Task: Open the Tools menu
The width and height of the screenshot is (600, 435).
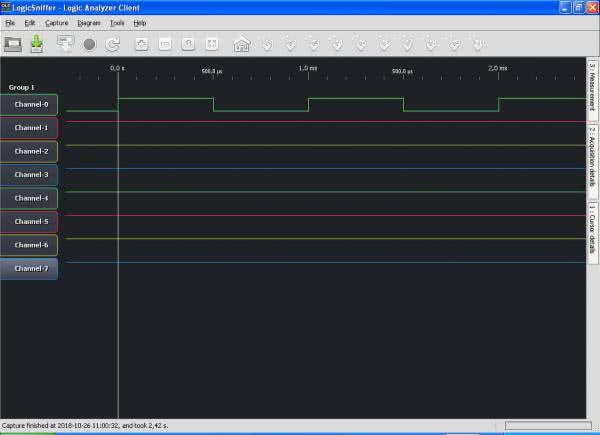Action: coord(117,22)
